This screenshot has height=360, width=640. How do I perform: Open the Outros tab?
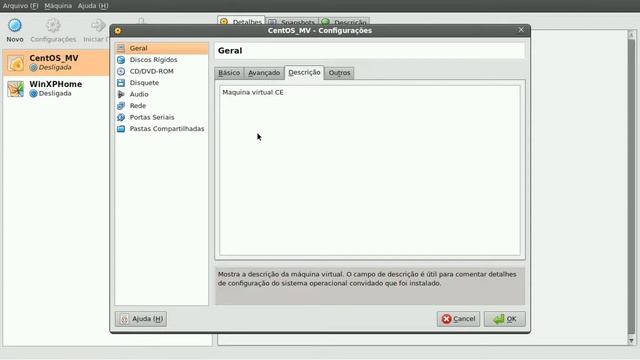point(339,73)
